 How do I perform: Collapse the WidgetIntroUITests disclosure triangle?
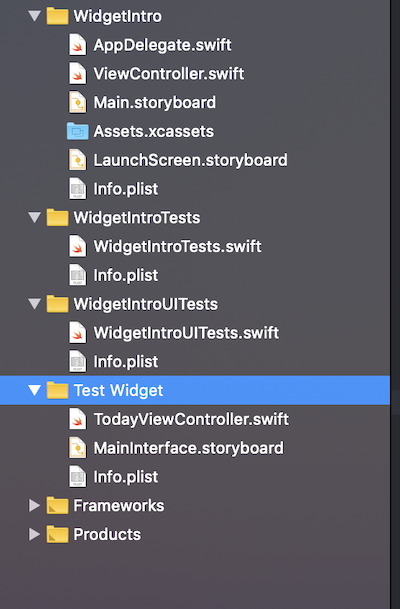click(x=35, y=304)
